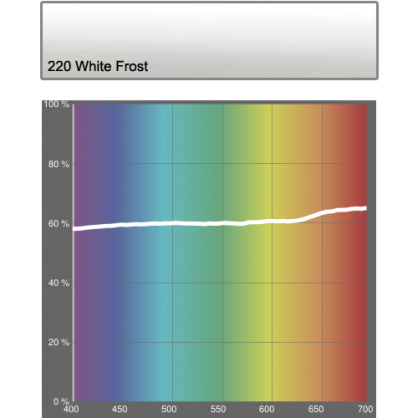Click the 600 wavelength label
This screenshot has height=418, width=418.
(x=267, y=409)
